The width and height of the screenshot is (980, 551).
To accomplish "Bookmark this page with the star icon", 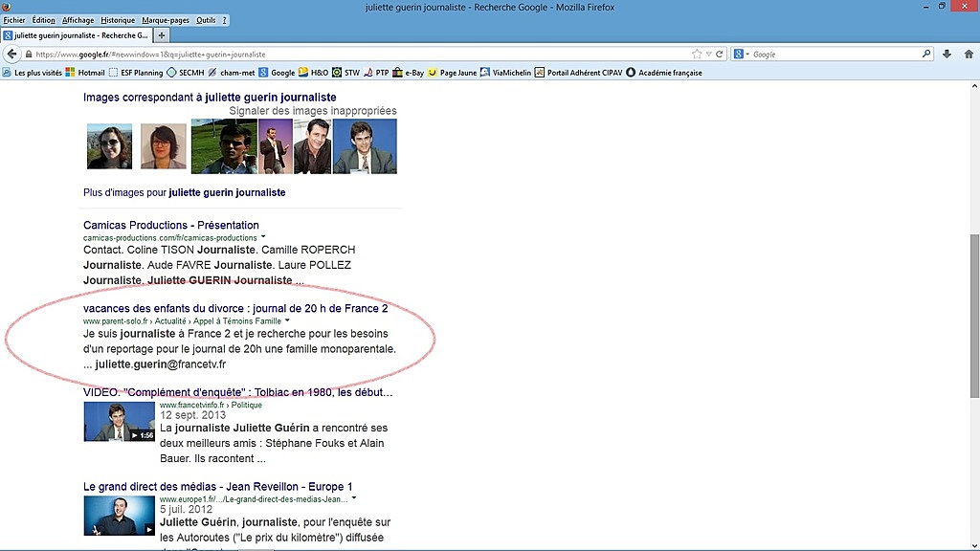I will [697, 55].
